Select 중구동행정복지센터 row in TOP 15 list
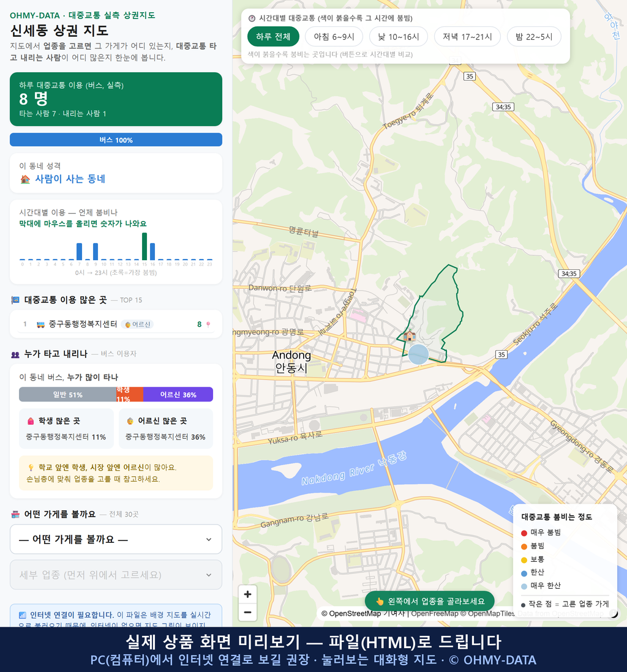The height and width of the screenshot is (672, 627). [116, 324]
